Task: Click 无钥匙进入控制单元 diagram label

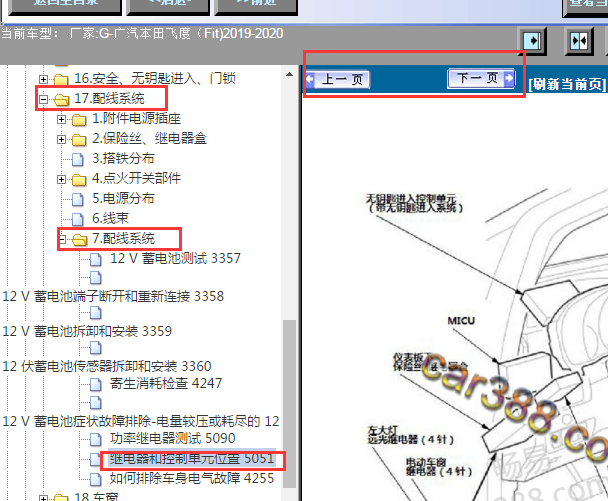Action: point(415,203)
